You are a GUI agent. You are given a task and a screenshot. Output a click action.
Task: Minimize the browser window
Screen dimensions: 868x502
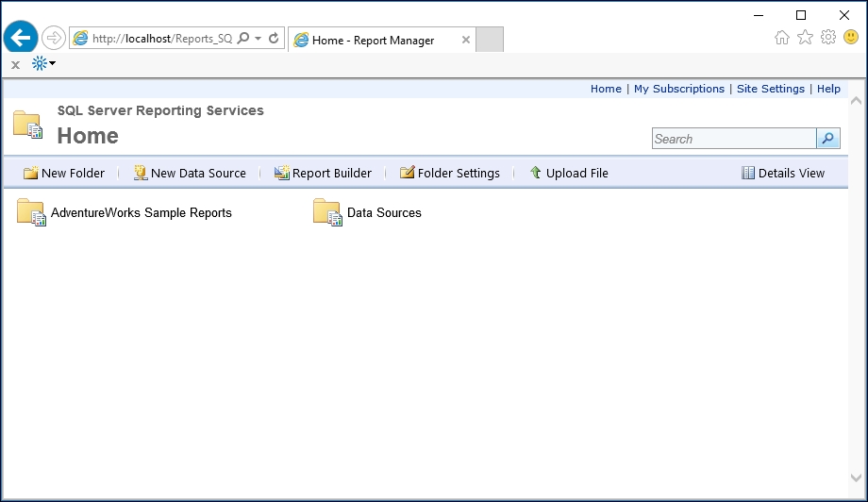[759, 15]
